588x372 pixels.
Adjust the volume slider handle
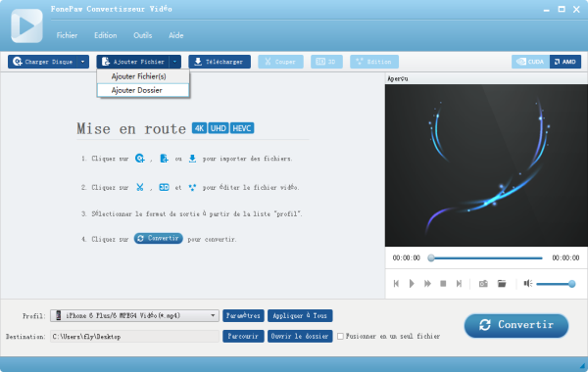(572, 284)
